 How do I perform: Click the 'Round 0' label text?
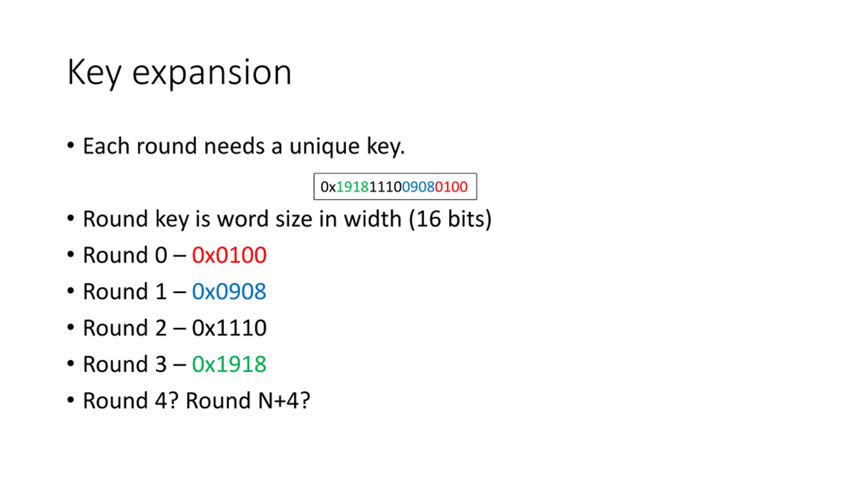tap(125, 255)
